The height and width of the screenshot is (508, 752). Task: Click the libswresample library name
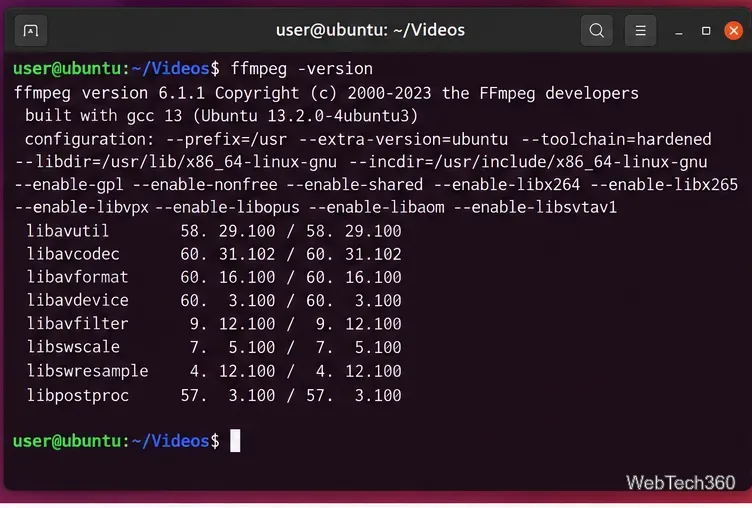coord(87,371)
